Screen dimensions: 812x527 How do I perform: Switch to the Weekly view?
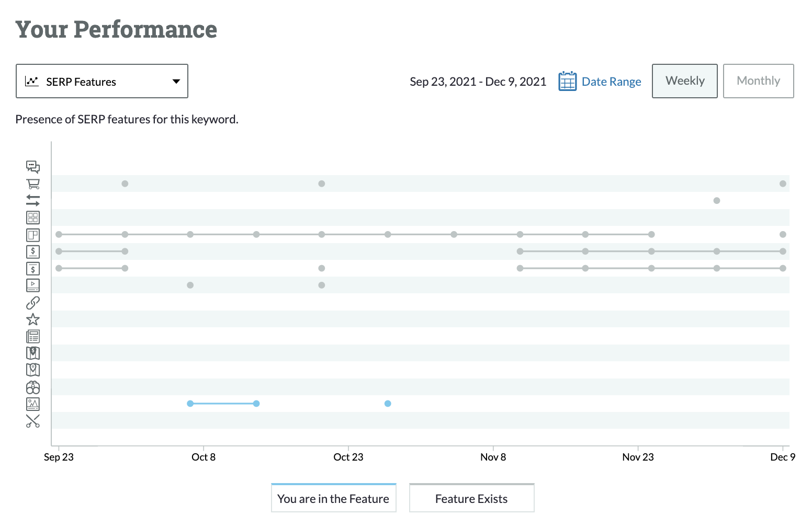click(684, 81)
